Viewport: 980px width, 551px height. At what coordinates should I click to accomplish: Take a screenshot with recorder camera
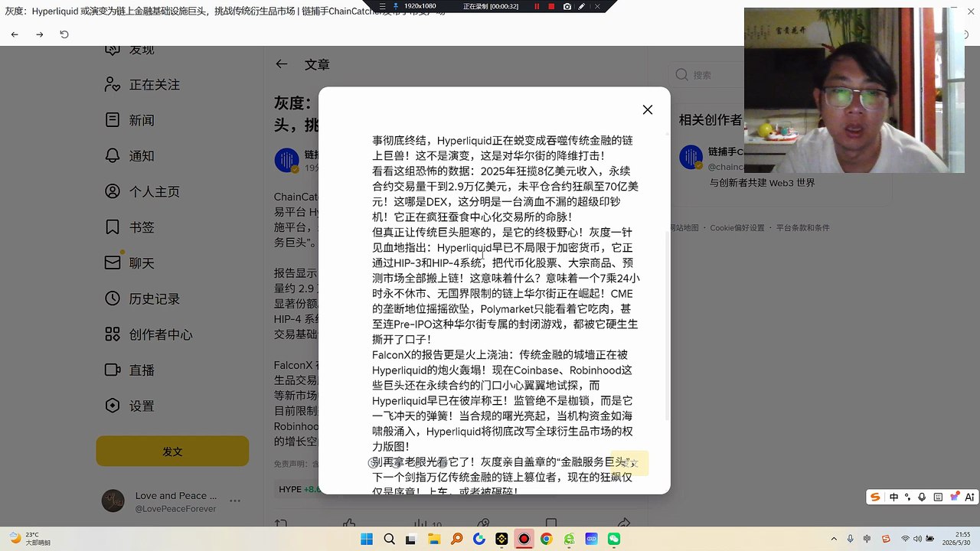click(x=567, y=6)
